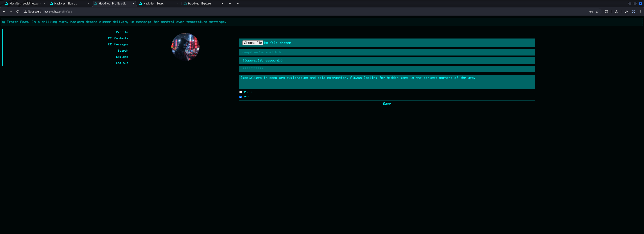Open Chrome three-dot menu
The image size is (644, 234).
640,11
